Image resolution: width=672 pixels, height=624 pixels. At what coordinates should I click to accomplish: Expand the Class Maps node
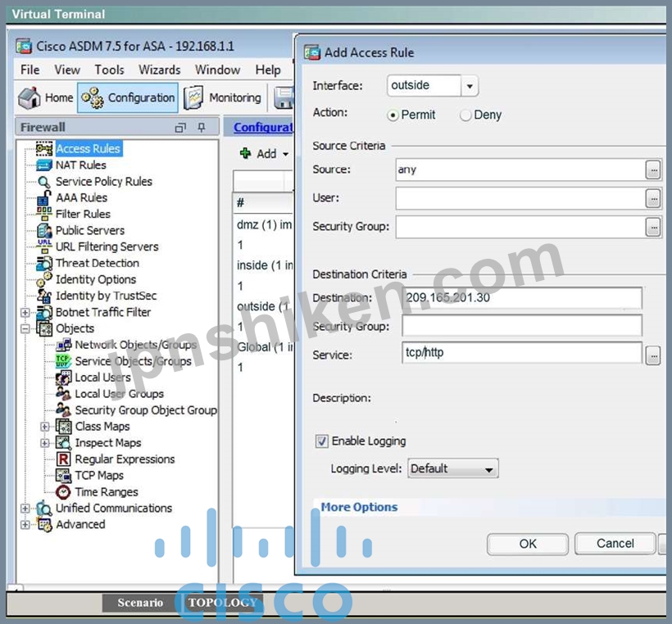[x=44, y=427]
